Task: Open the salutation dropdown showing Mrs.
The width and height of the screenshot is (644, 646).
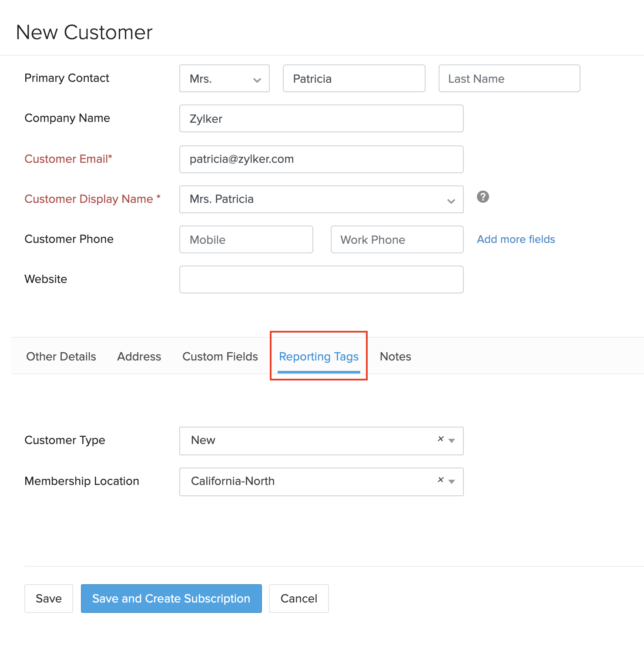Action: pos(257,78)
